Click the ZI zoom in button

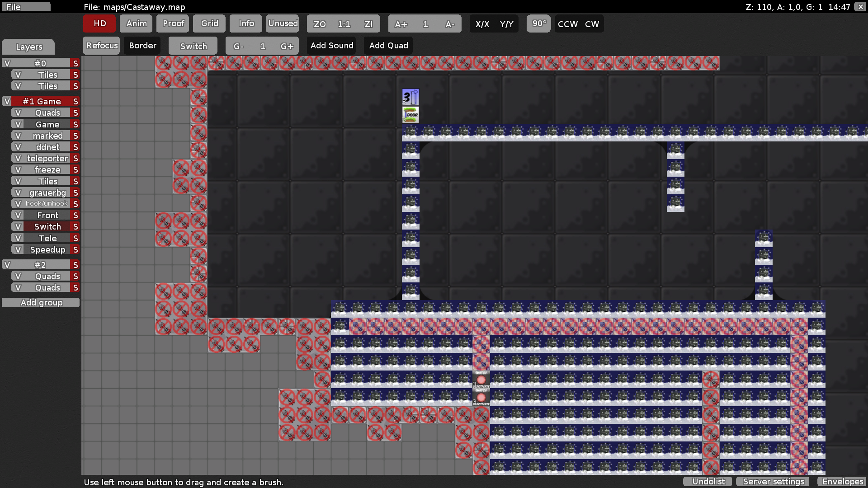[x=368, y=24]
